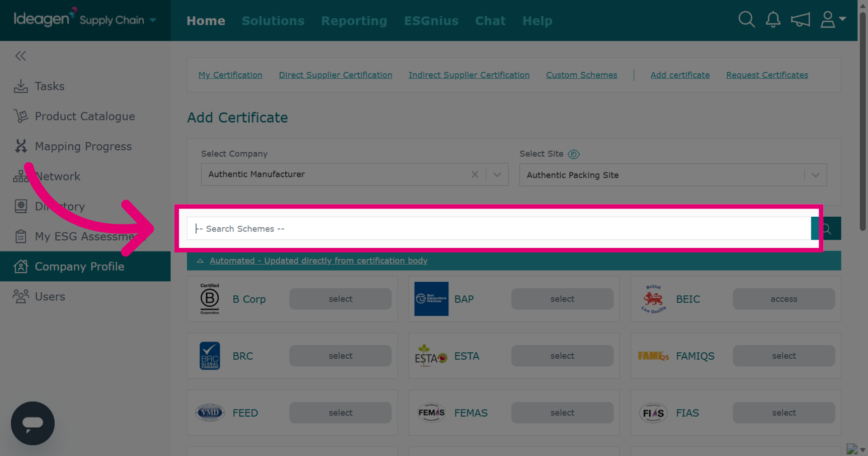Click the BAP Best Aquaculture Practices logo
This screenshot has height=456, width=868.
(x=431, y=299)
